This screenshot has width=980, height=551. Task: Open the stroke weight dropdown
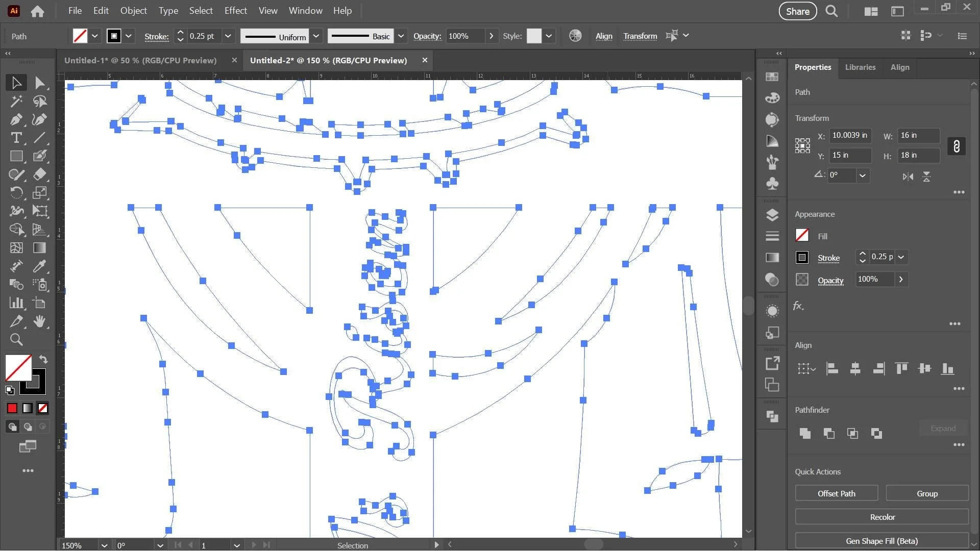[x=228, y=36]
